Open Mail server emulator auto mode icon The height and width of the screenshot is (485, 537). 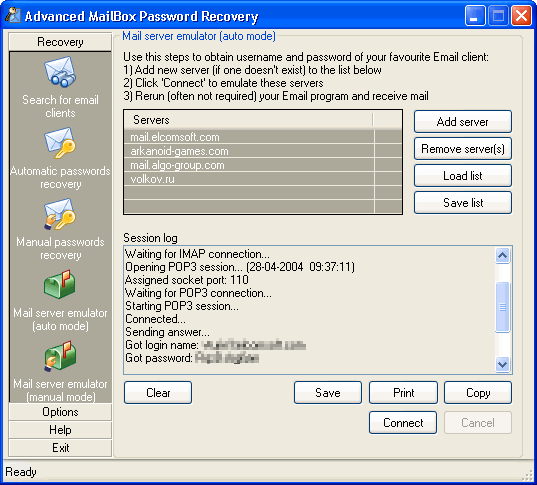(x=60, y=285)
